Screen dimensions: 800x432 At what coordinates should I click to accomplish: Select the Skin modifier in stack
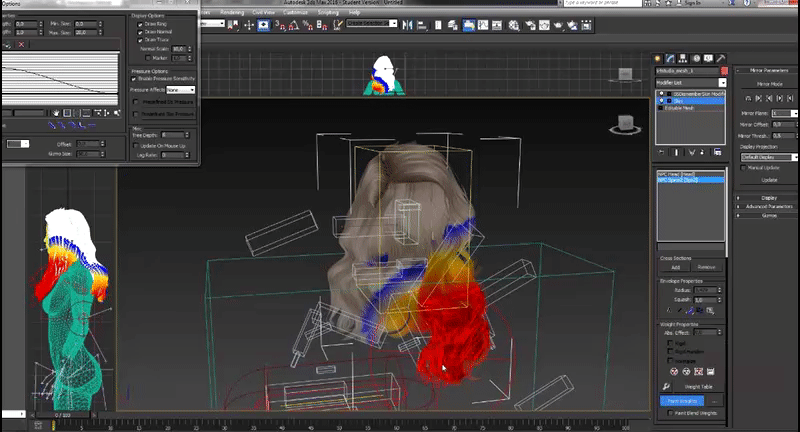tap(690, 101)
